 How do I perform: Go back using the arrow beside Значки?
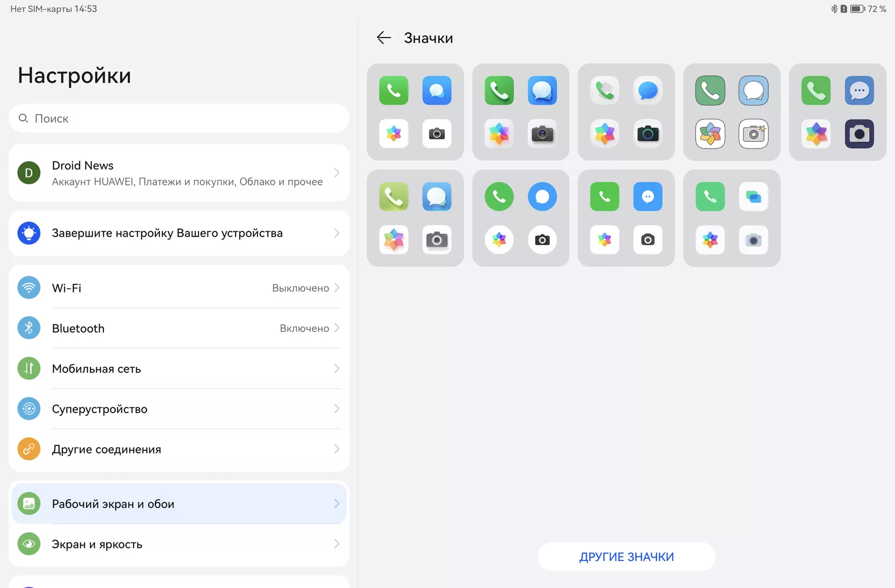384,38
